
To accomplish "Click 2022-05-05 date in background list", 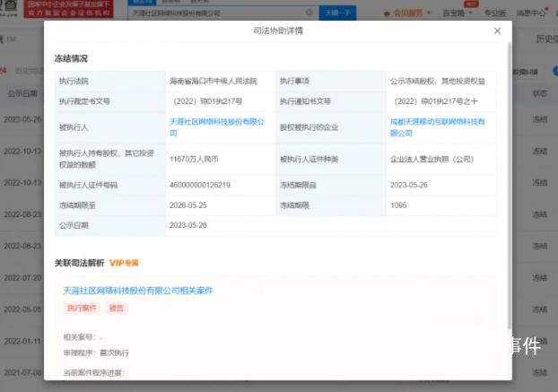I will (22, 309).
